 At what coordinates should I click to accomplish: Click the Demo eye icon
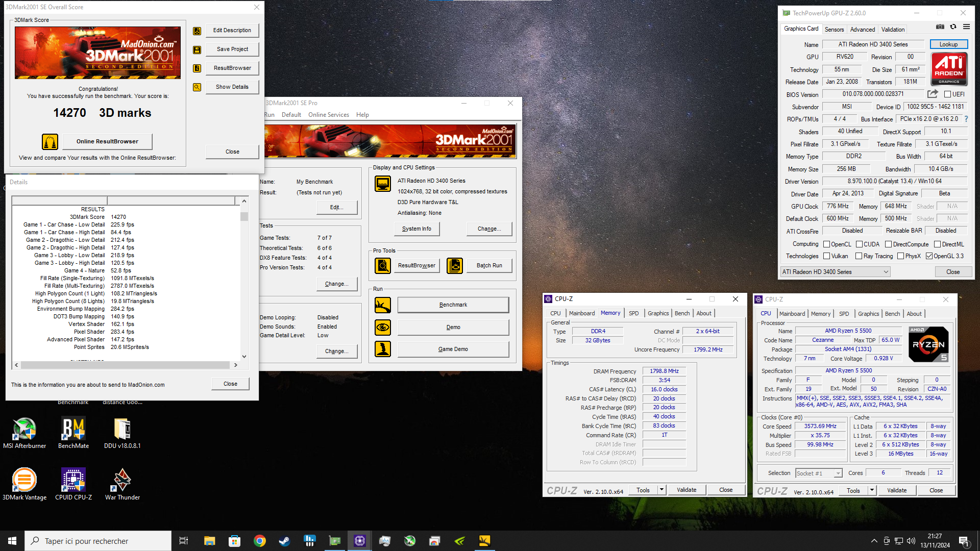pyautogui.click(x=383, y=327)
